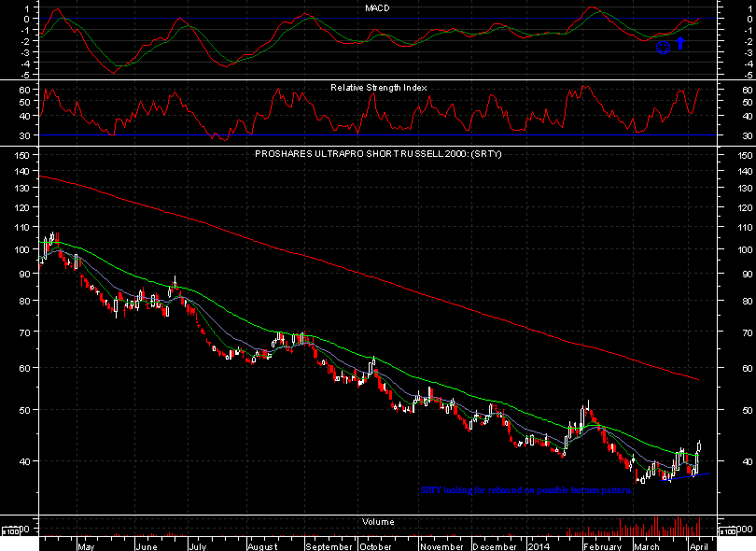Click the Volume panel title
The image size is (756, 551).
(x=378, y=521)
